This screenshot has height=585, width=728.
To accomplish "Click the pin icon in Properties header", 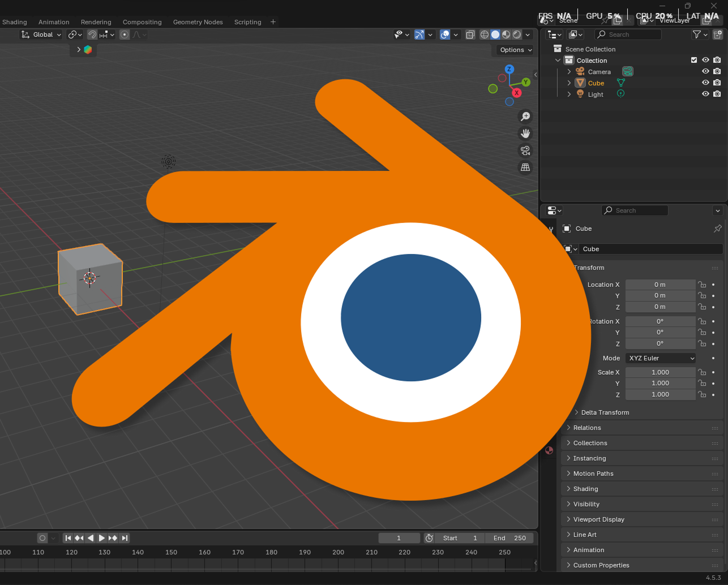I will click(x=717, y=229).
